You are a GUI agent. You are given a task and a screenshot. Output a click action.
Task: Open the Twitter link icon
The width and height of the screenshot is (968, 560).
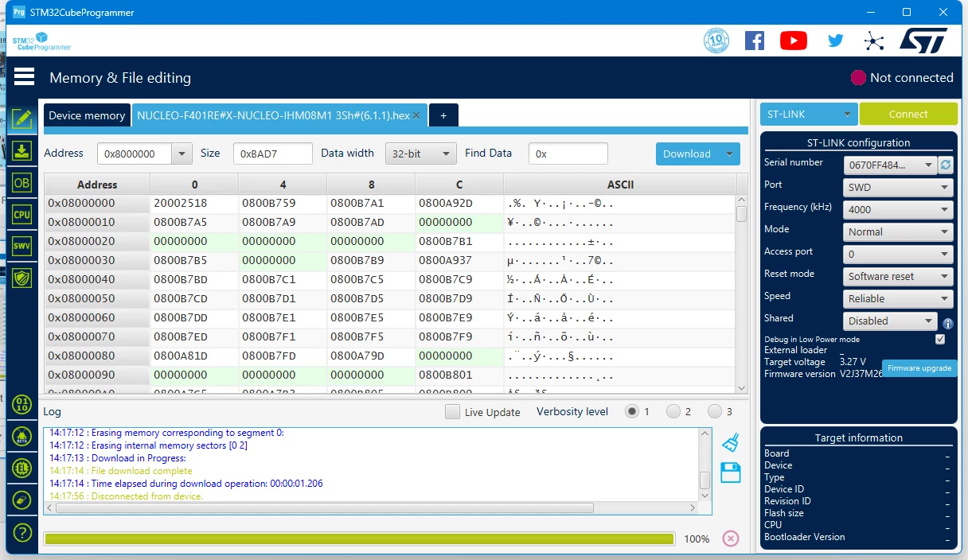click(835, 41)
